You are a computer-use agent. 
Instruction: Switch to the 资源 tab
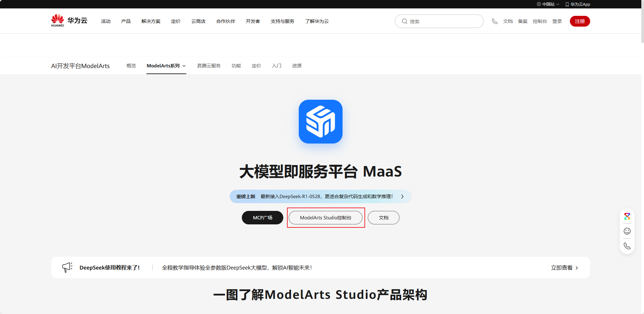(297, 66)
